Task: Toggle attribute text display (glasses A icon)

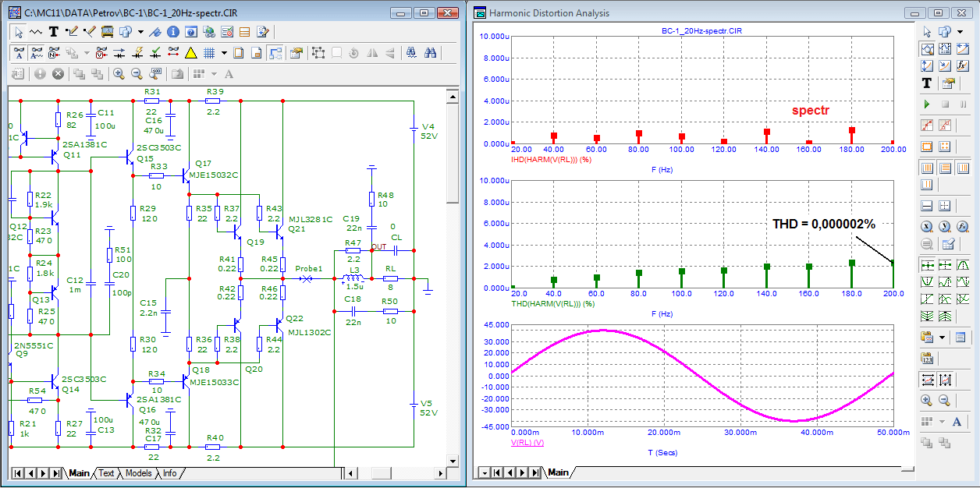Action: [19, 53]
